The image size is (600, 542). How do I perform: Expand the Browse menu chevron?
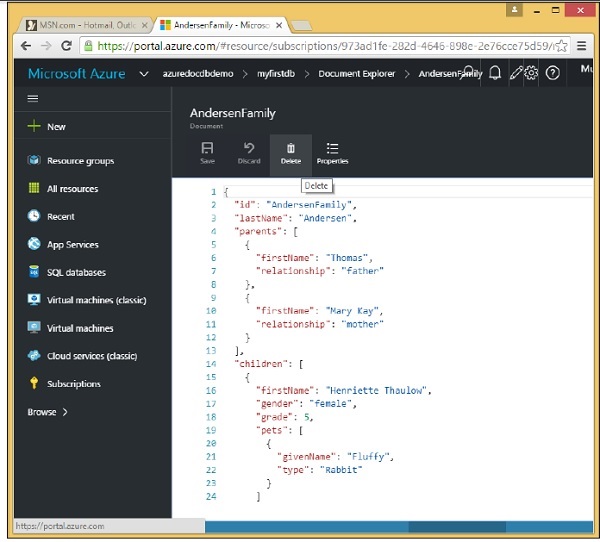click(66, 412)
